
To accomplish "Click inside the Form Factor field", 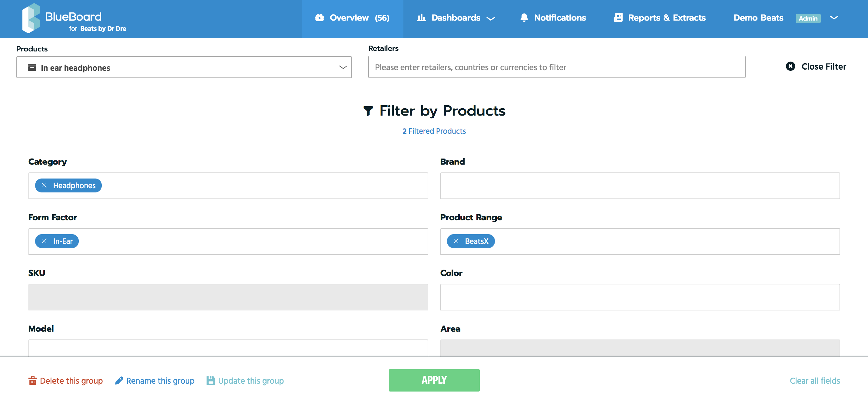I will pos(228,241).
